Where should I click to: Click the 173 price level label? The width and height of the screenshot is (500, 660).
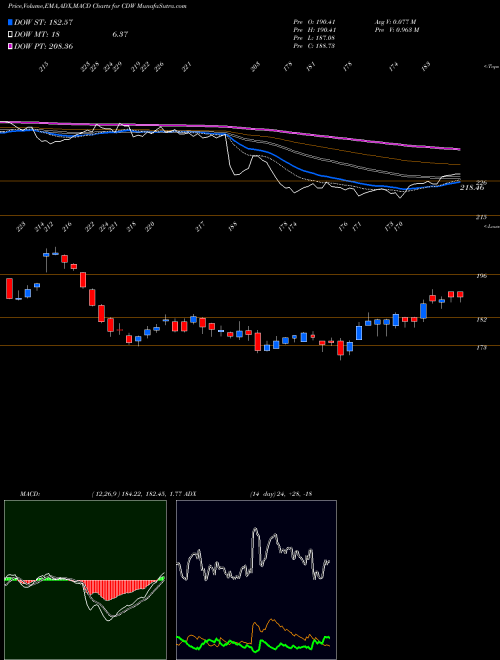[482, 348]
